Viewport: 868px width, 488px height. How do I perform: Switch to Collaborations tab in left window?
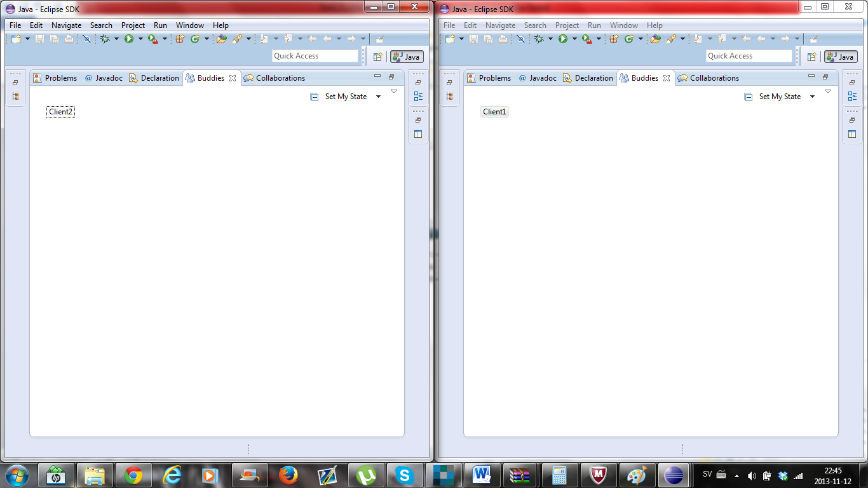coord(274,78)
